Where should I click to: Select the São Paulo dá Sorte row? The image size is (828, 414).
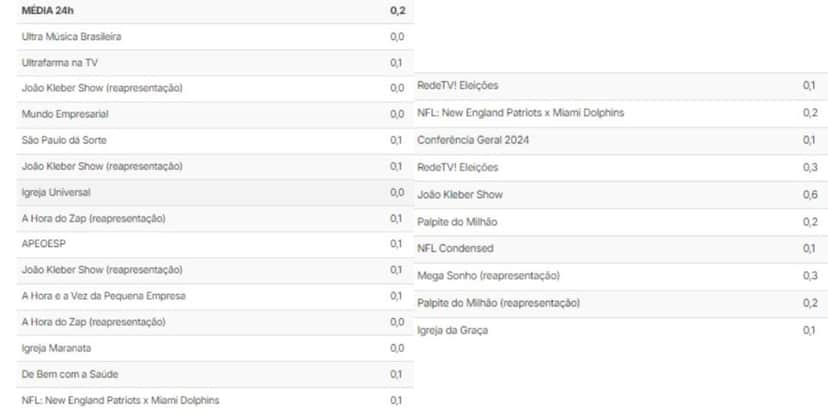[x=215, y=140]
